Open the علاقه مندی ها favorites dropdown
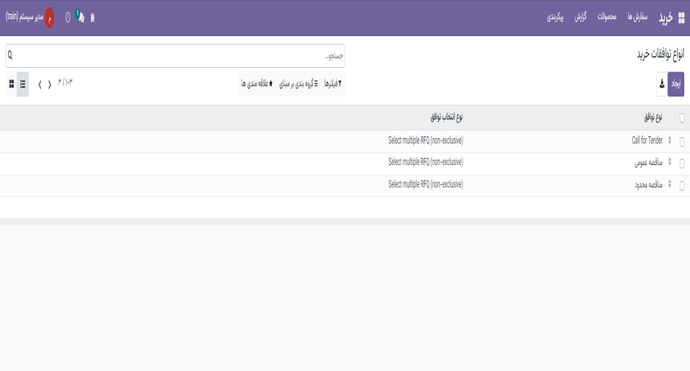The width and height of the screenshot is (690, 371). (257, 84)
